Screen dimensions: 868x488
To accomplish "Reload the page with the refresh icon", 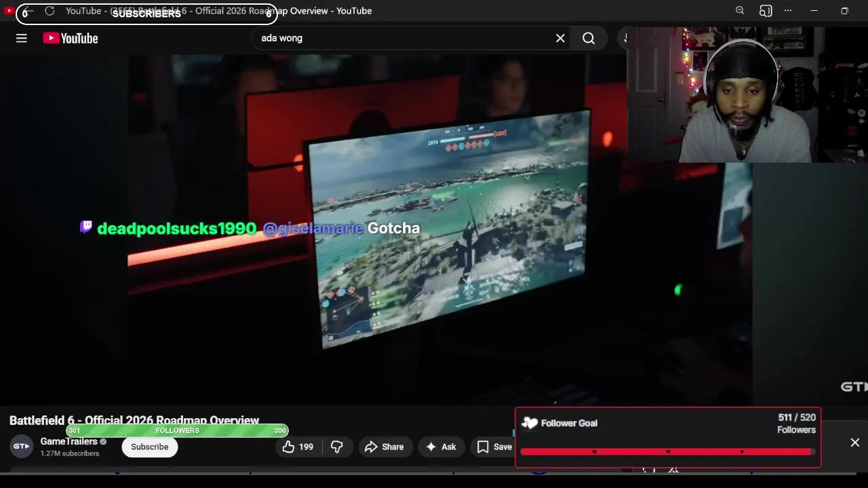I will (50, 11).
